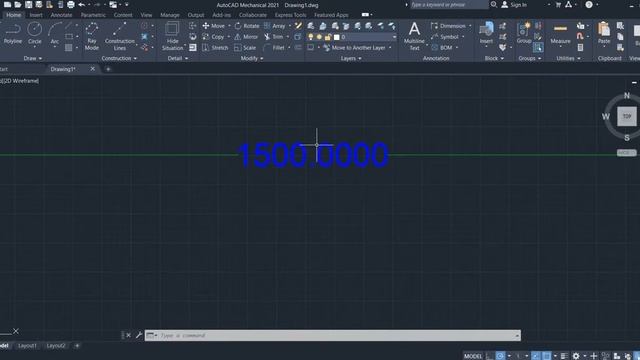Select the Circle draw tool
The width and height of the screenshot is (640, 360).
(x=35, y=33)
